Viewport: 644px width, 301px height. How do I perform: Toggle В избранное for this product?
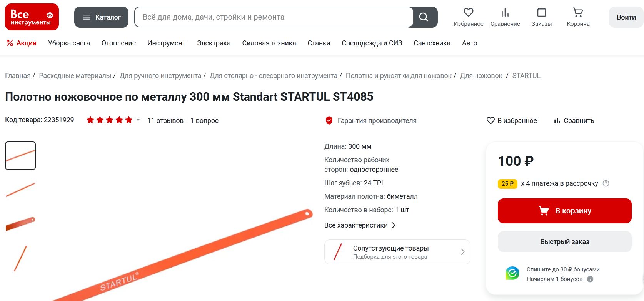pyautogui.click(x=512, y=121)
